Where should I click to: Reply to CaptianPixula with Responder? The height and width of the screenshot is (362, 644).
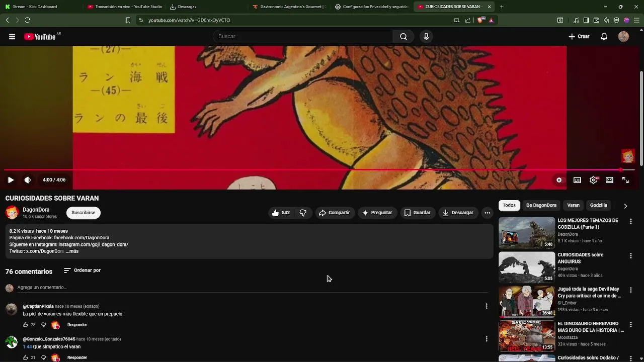[77, 325]
